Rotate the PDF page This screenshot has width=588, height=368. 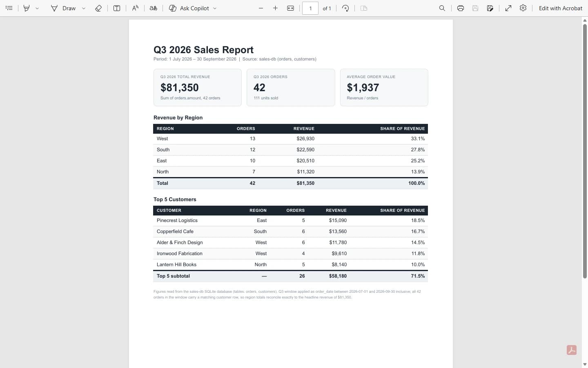[x=345, y=8]
